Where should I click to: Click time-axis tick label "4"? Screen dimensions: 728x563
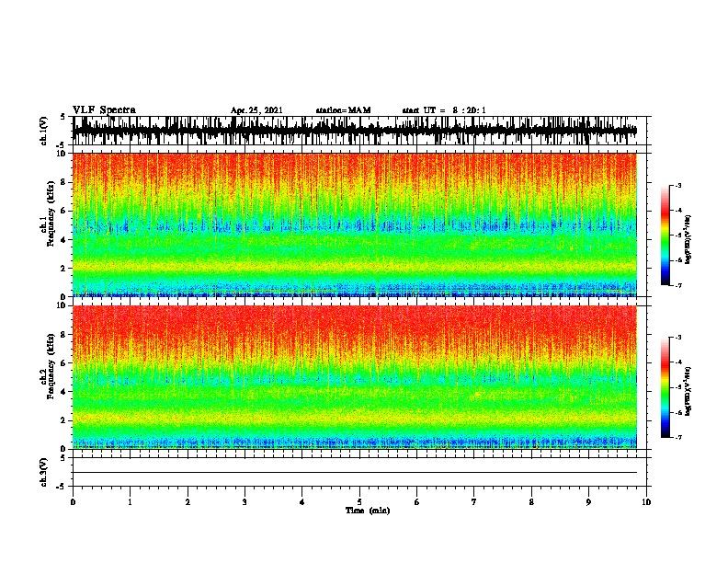[302, 502]
